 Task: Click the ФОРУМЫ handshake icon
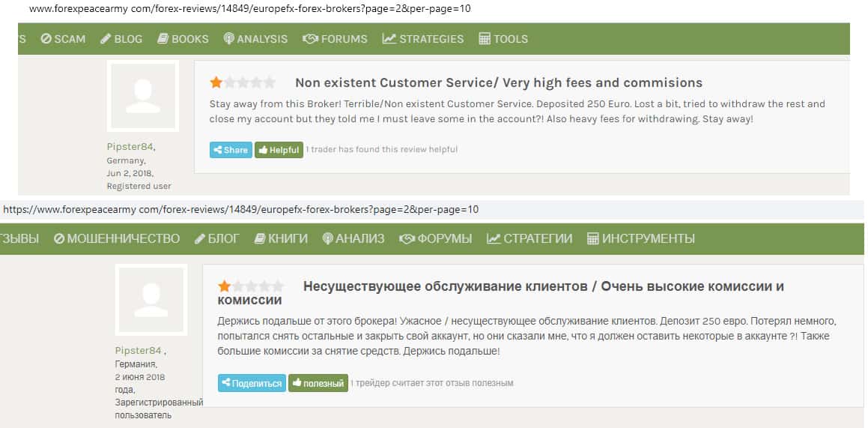point(407,239)
